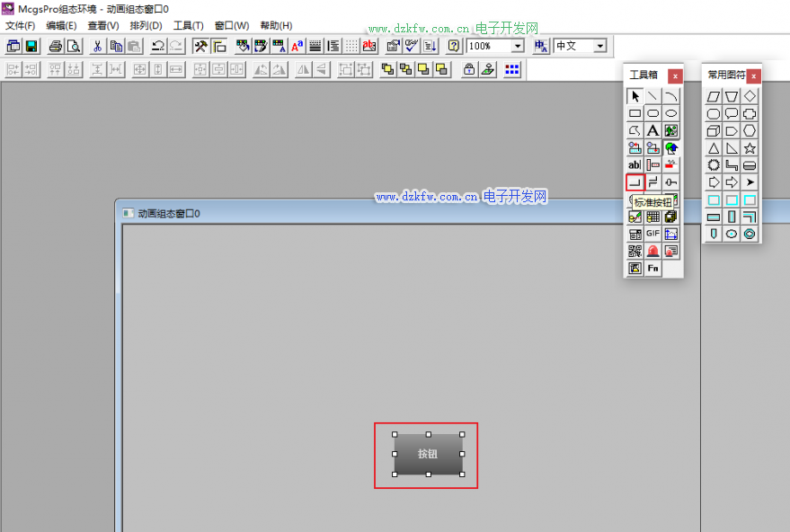Screen dimensions: 790x532
Task: Open the multicolor palette grid icon
Action: 512,69
